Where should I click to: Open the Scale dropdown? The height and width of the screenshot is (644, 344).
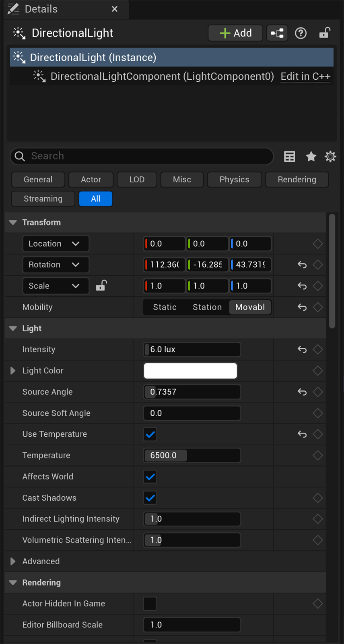tap(56, 286)
